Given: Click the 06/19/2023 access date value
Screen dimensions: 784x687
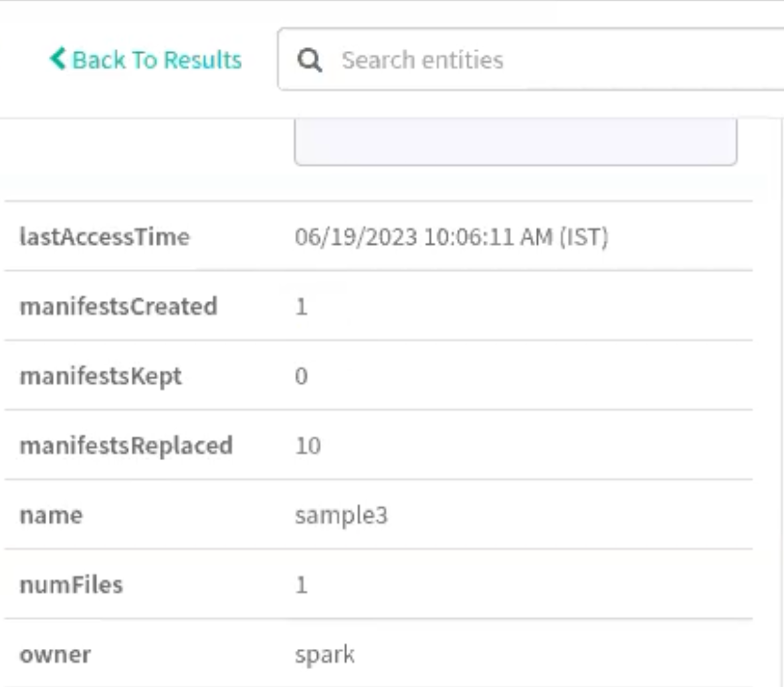Looking at the screenshot, I should click(x=357, y=237).
